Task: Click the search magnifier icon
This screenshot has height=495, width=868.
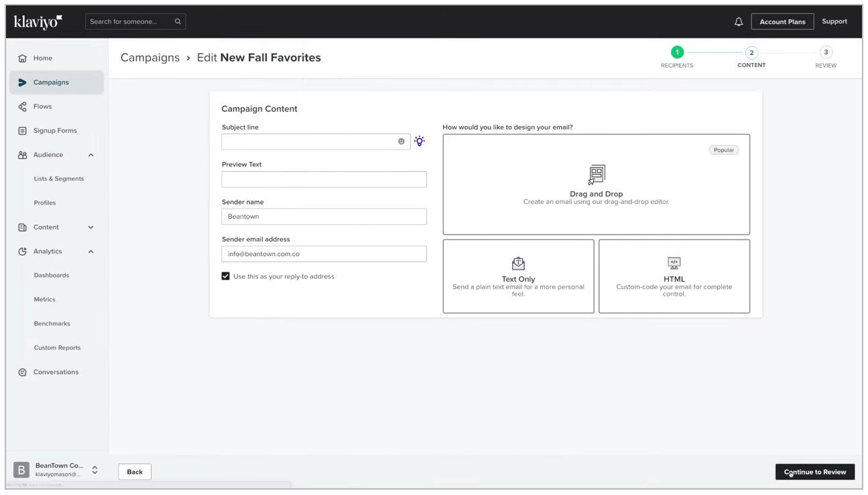Action: (x=178, y=21)
